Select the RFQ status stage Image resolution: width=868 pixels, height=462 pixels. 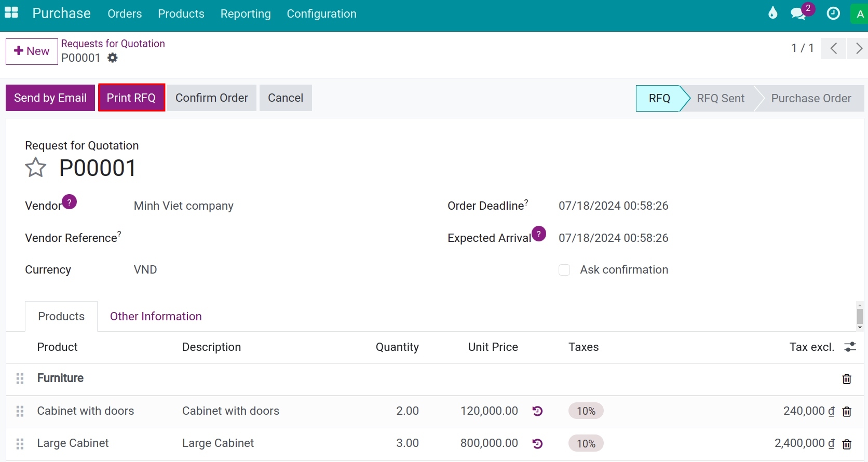tap(659, 99)
